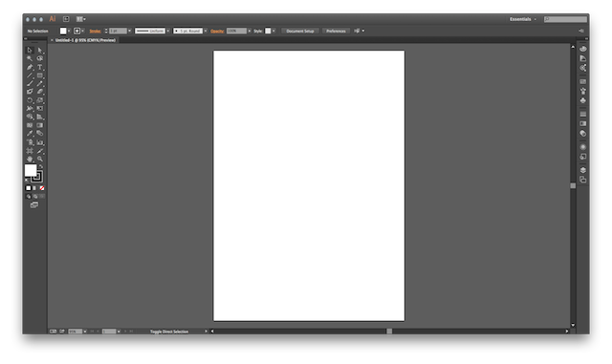Select the Pen tool
This screenshot has width=612, height=364.
pyautogui.click(x=30, y=67)
